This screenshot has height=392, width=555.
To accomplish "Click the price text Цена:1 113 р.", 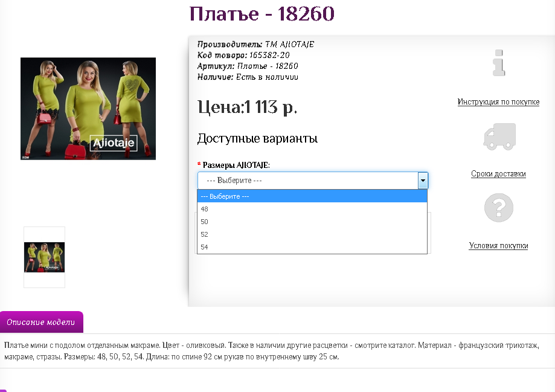I will pyautogui.click(x=247, y=106).
